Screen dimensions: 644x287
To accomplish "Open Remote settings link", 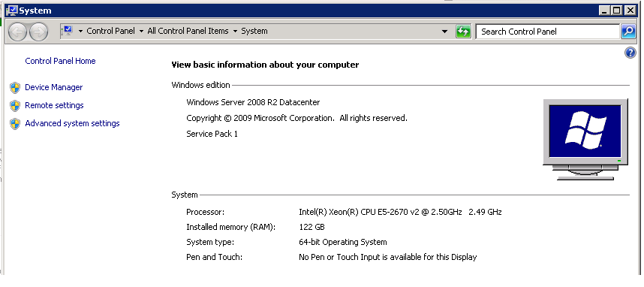I will coord(54,105).
